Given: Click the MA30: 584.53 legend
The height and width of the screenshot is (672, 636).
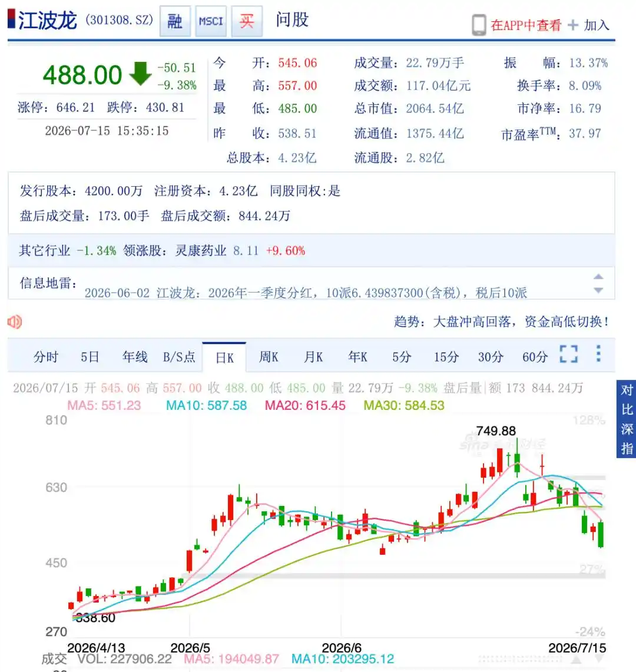Looking at the screenshot, I should [404, 405].
